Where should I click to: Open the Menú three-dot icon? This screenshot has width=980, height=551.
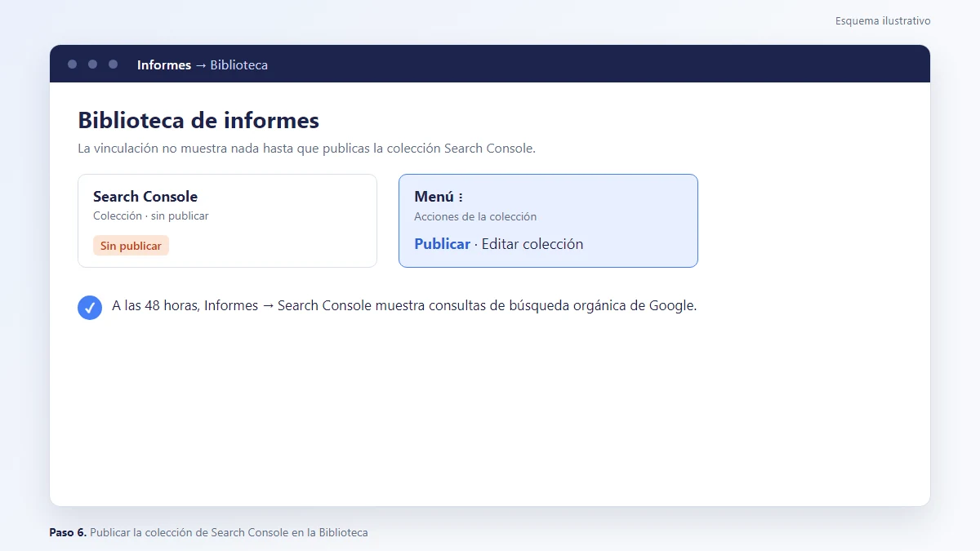pyautogui.click(x=461, y=197)
